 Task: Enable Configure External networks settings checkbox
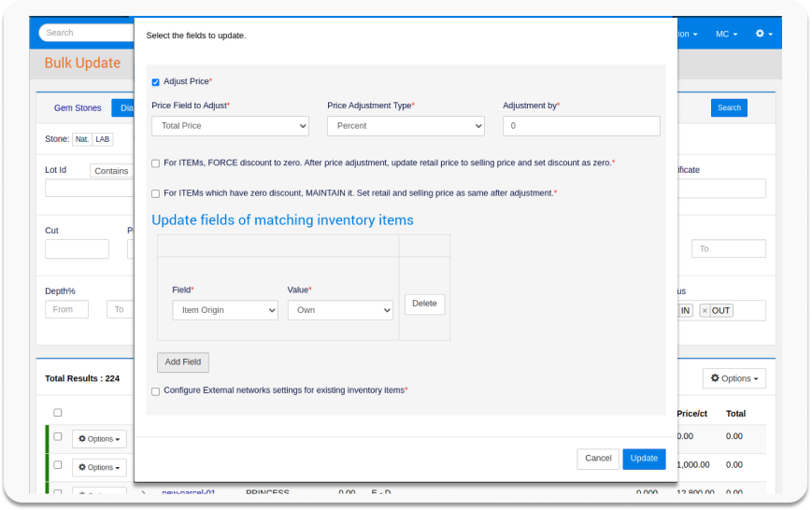click(x=156, y=391)
